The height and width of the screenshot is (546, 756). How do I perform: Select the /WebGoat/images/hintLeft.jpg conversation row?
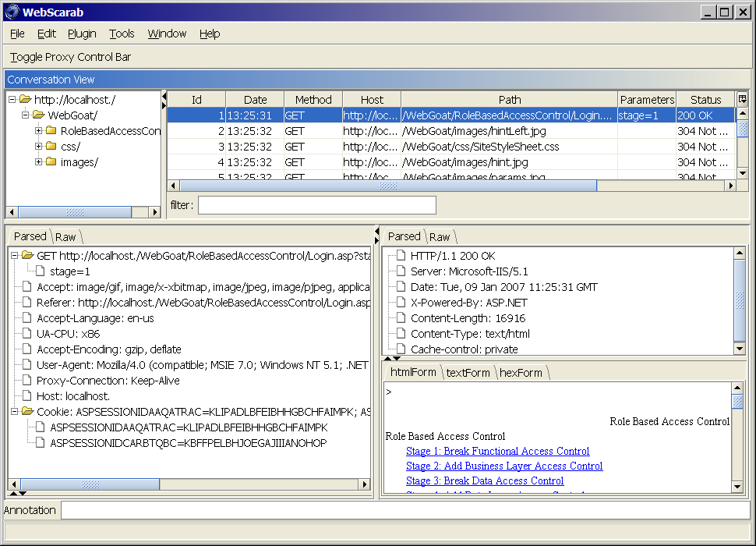(x=450, y=131)
